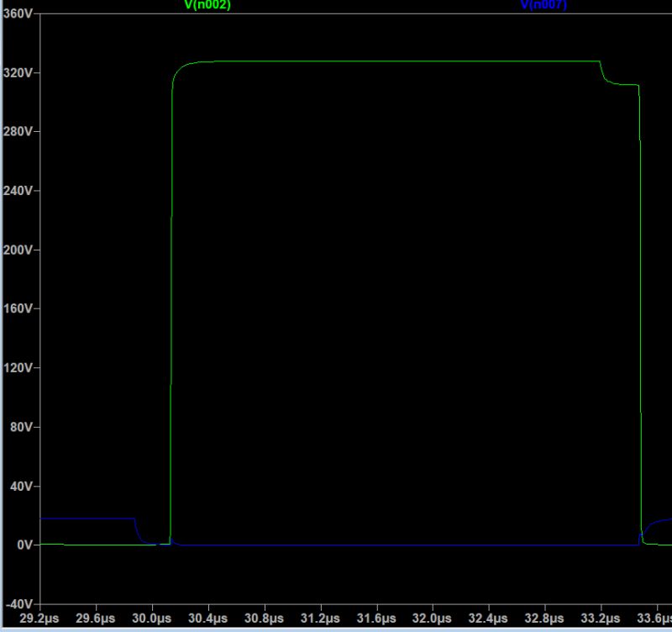Click the 80V vertical axis label

click(21, 427)
